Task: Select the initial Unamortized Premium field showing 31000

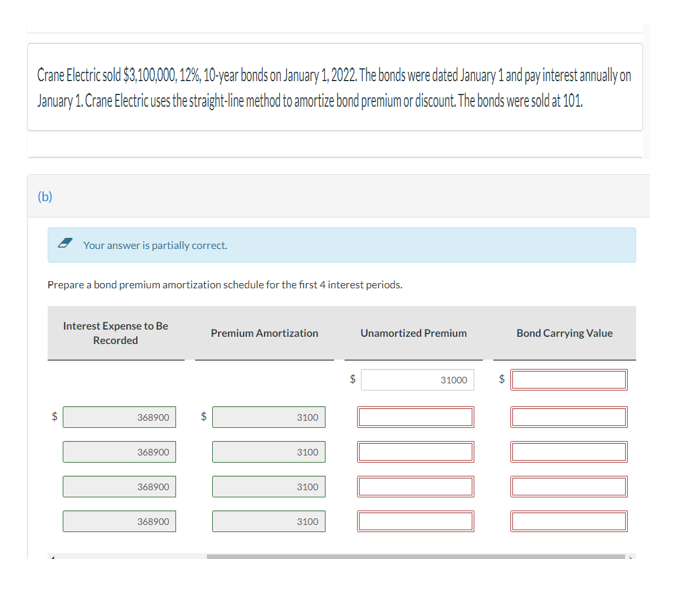Action: pos(417,380)
